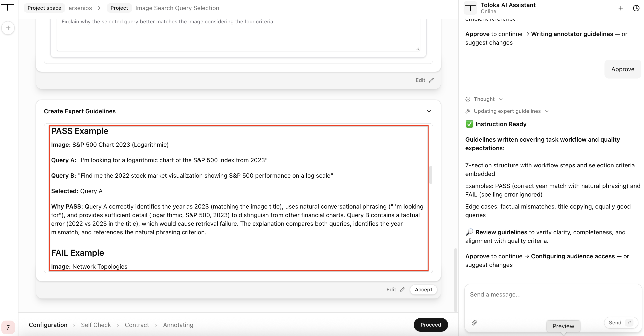Collapse the Create Expert Guidelines section
This screenshot has width=644, height=336.
(x=429, y=111)
